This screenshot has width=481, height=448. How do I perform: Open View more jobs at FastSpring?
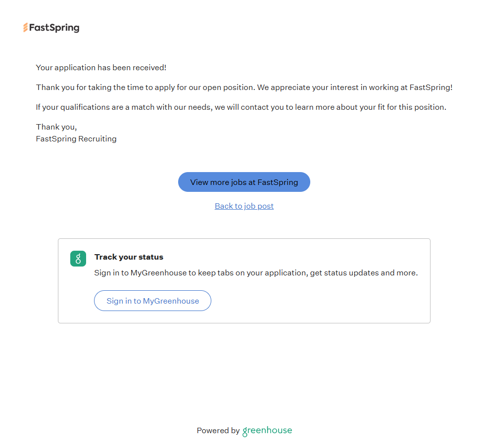coord(244,182)
